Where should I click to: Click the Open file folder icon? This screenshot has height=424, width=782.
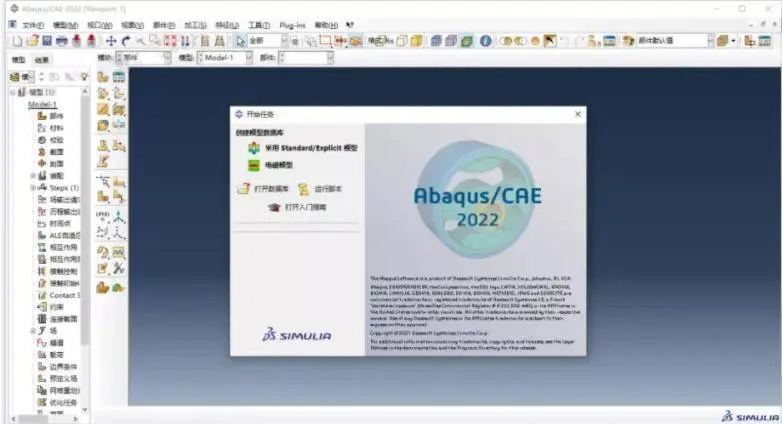32,41
